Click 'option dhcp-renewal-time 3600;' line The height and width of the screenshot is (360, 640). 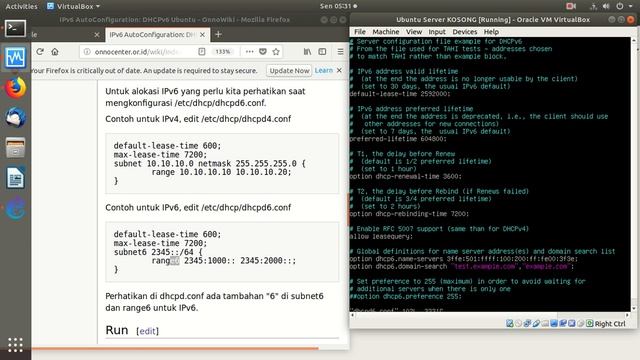point(406,176)
